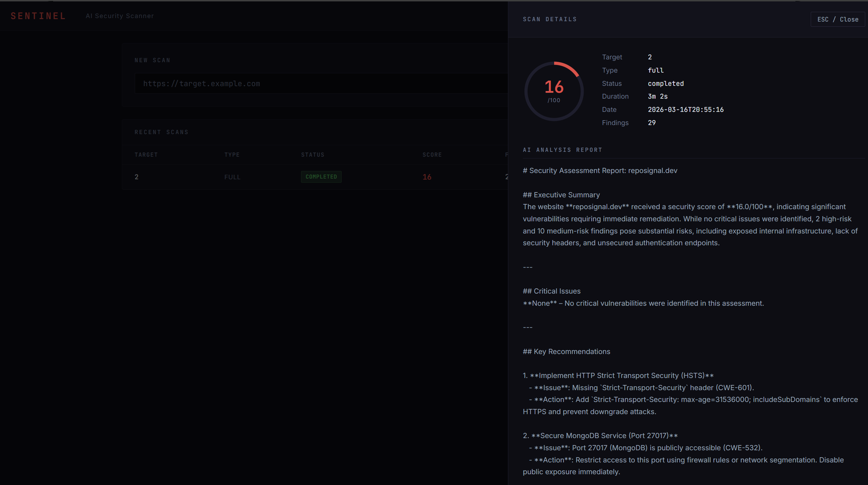Image resolution: width=868 pixels, height=485 pixels.
Task: Click the Executive Summary heading
Action: (561, 195)
